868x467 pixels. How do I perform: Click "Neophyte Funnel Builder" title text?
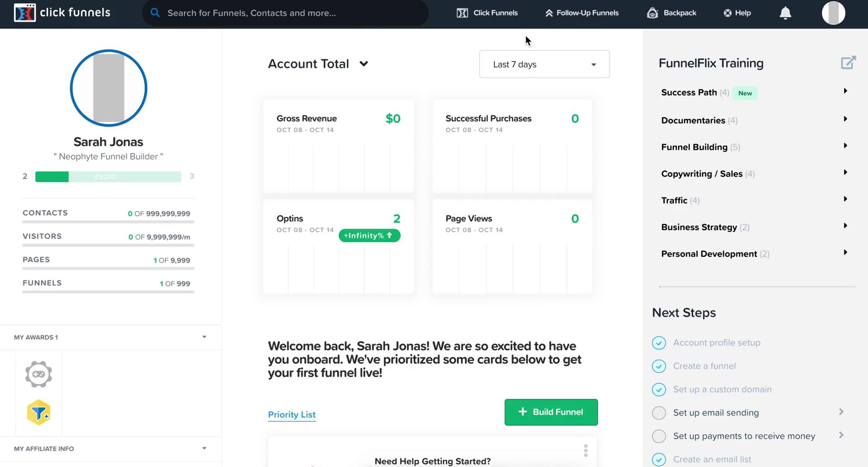pyautogui.click(x=108, y=157)
